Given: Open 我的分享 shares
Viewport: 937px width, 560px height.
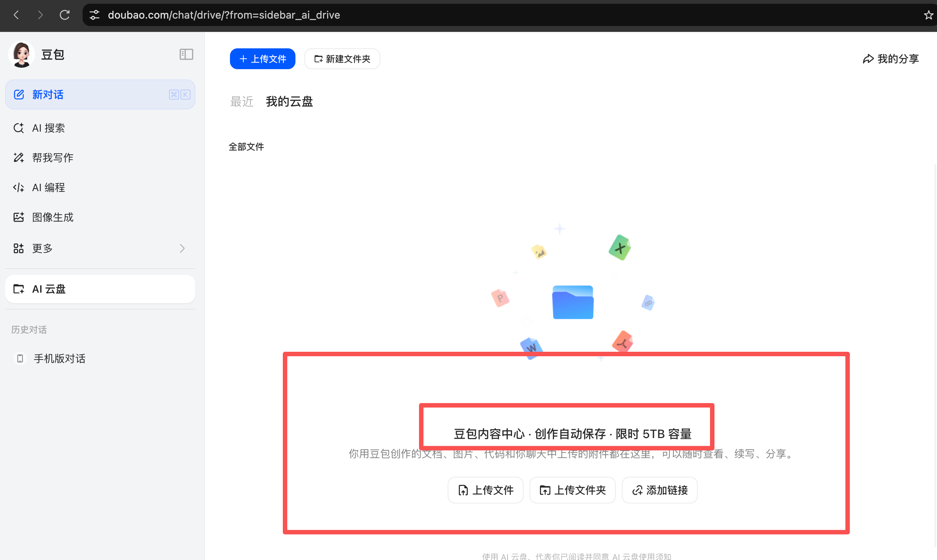Looking at the screenshot, I should click(890, 59).
